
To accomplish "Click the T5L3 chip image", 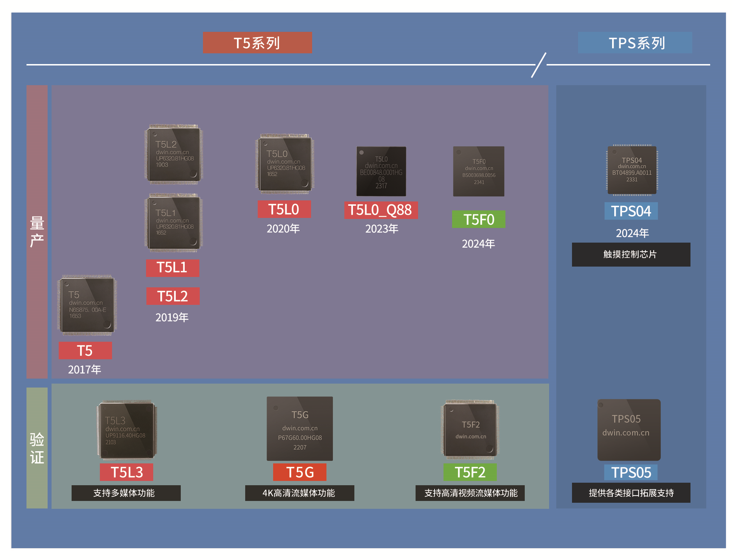I will (x=127, y=430).
